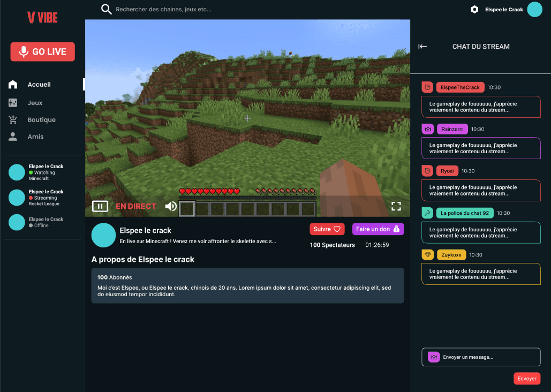Click the Elspee le crack streamer name
The image size is (551, 392).
coord(145,230)
